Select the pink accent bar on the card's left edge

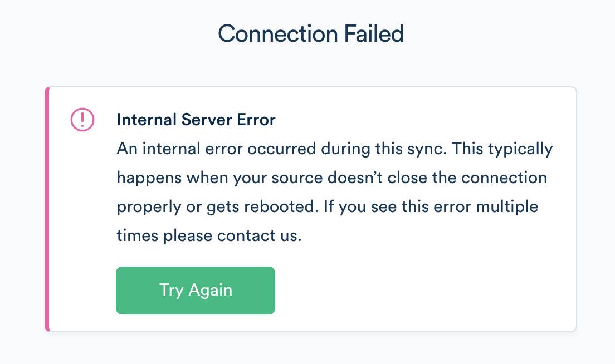click(48, 209)
